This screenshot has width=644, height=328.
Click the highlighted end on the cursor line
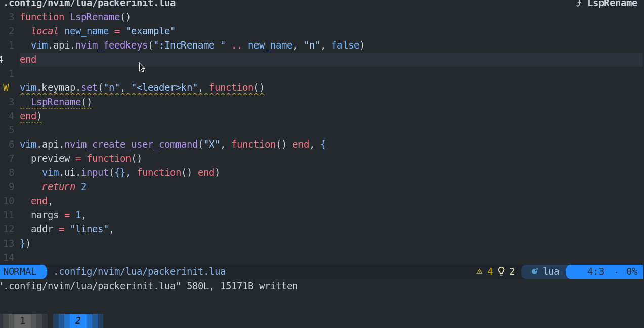pos(27,59)
